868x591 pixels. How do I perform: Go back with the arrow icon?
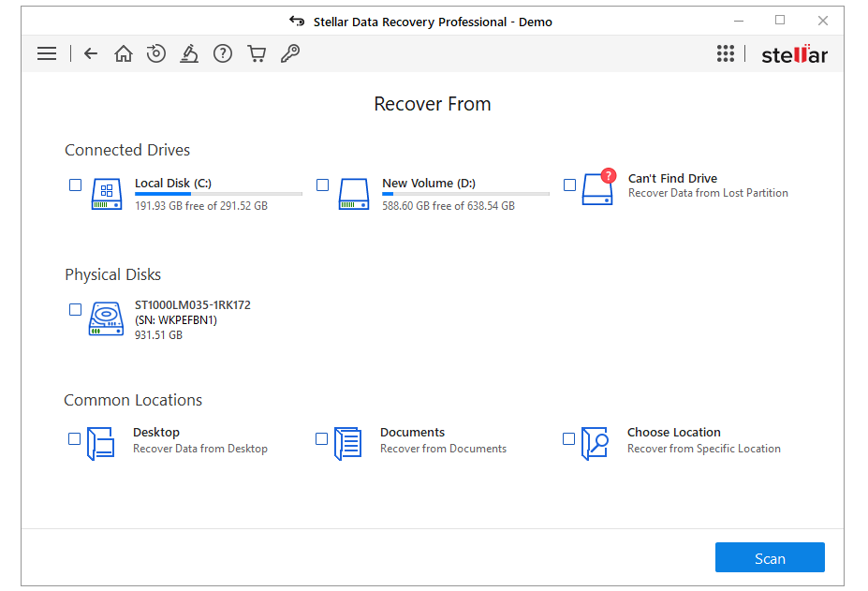tap(91, 53)
